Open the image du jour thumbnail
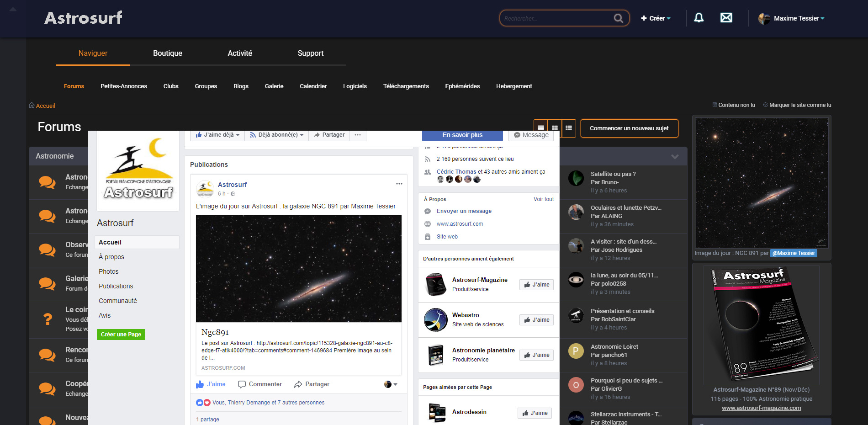 [762, 183]
